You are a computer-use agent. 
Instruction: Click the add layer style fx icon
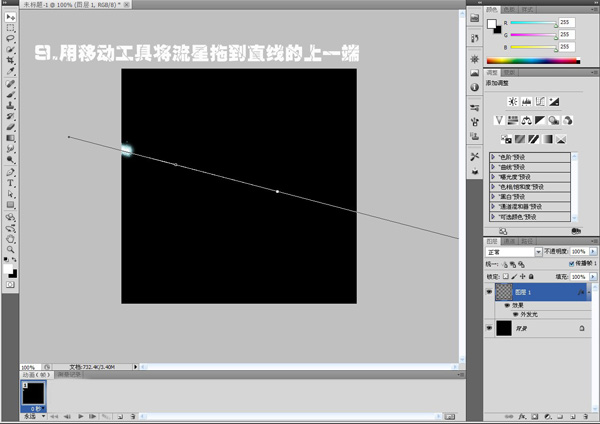pyautogui.click(x=520, y=414)
